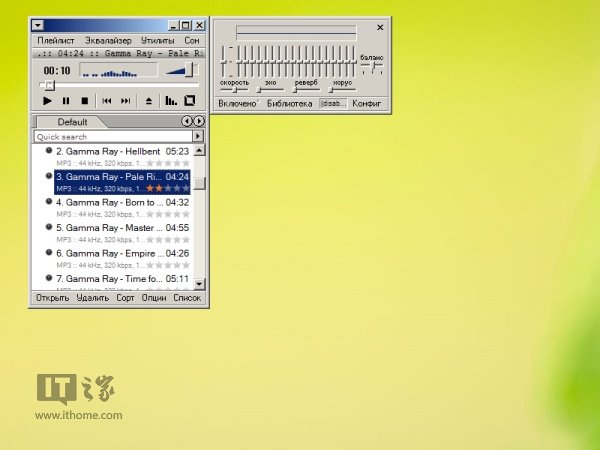Click the Конфиг button in the equalizer

tap(367, 103)
